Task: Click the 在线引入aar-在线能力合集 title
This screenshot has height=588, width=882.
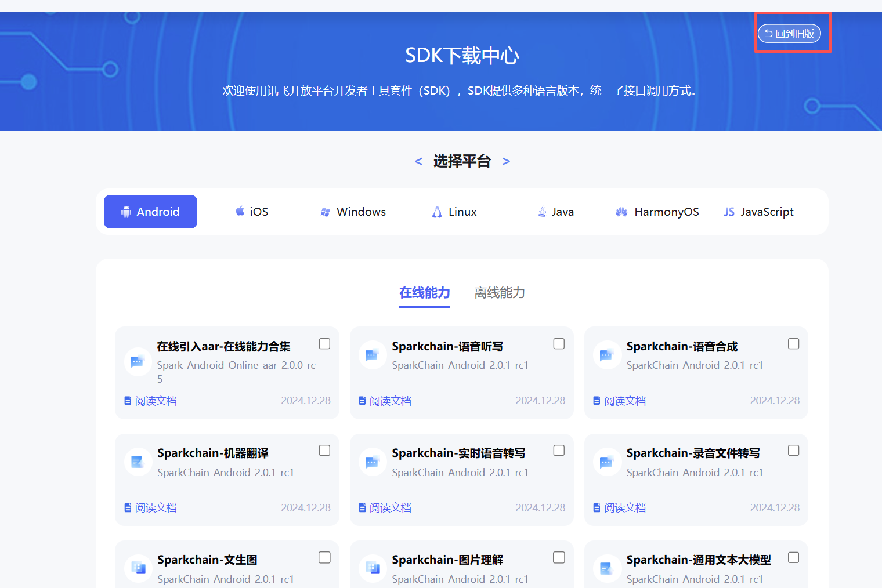Action: [x=223, y=346]
